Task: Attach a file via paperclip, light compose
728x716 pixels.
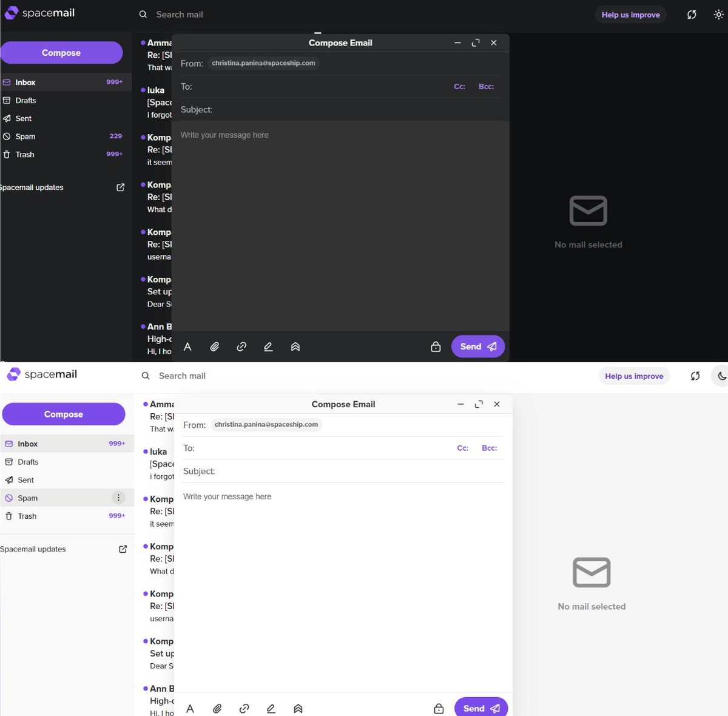Action: [217, 709]
